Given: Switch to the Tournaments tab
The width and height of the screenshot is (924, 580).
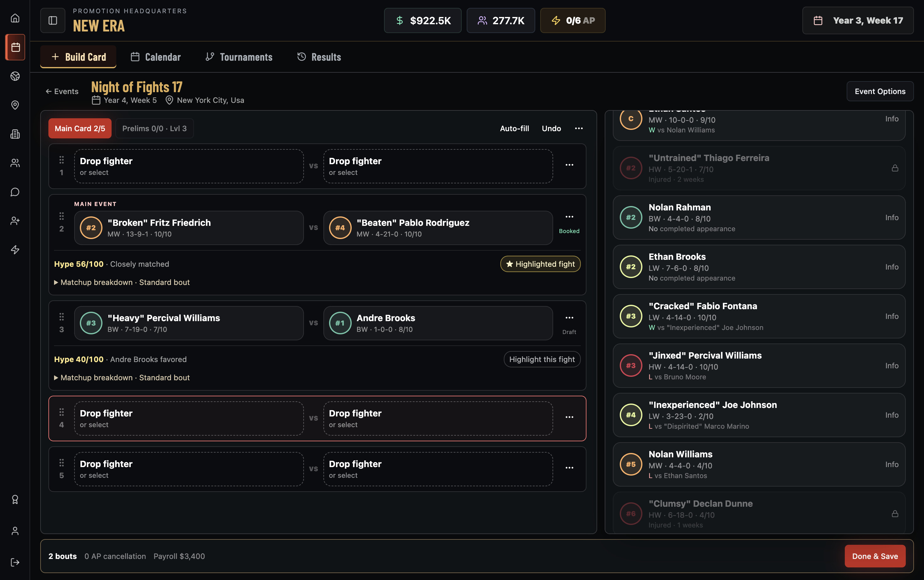Looking at the screenshot, I should pos(239,57).
